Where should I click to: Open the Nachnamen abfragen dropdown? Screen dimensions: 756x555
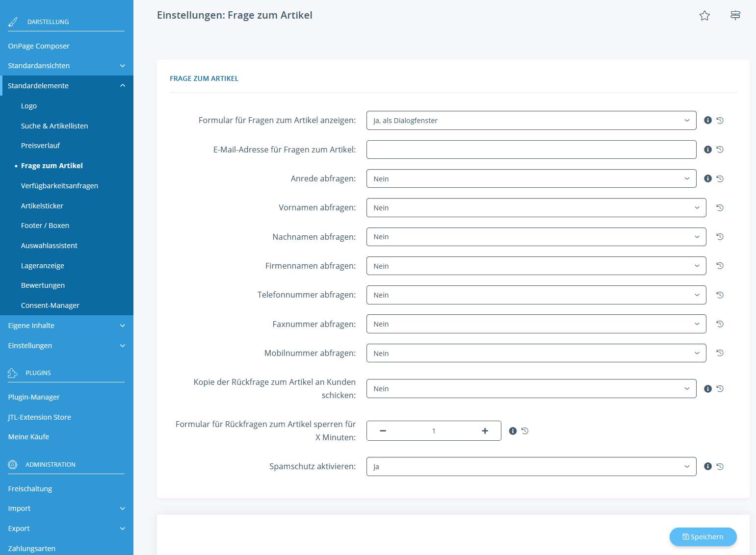point(536,237)
